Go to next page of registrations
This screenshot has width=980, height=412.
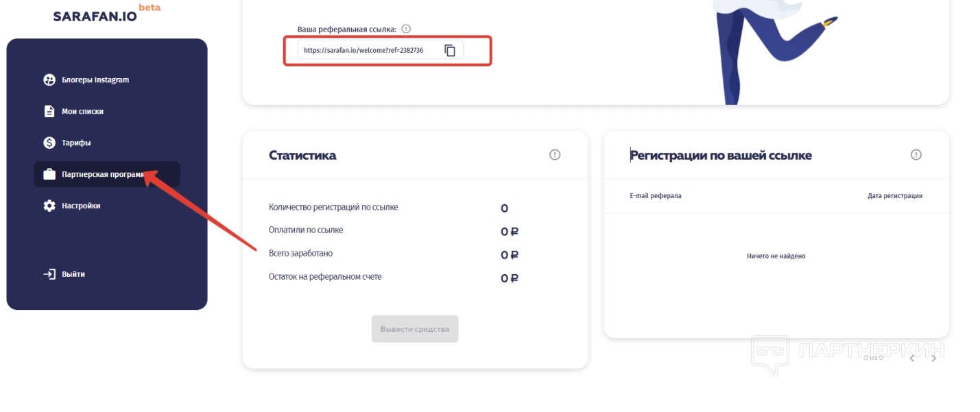933,358
